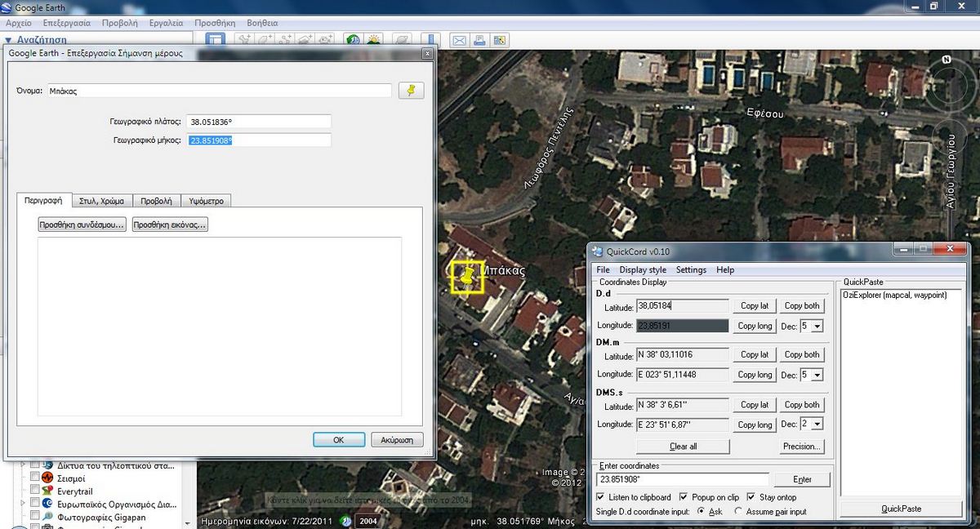Collapse the Αναζήτηση panel triangle
This screenshot has height=529, width=980.
[8, 39]
